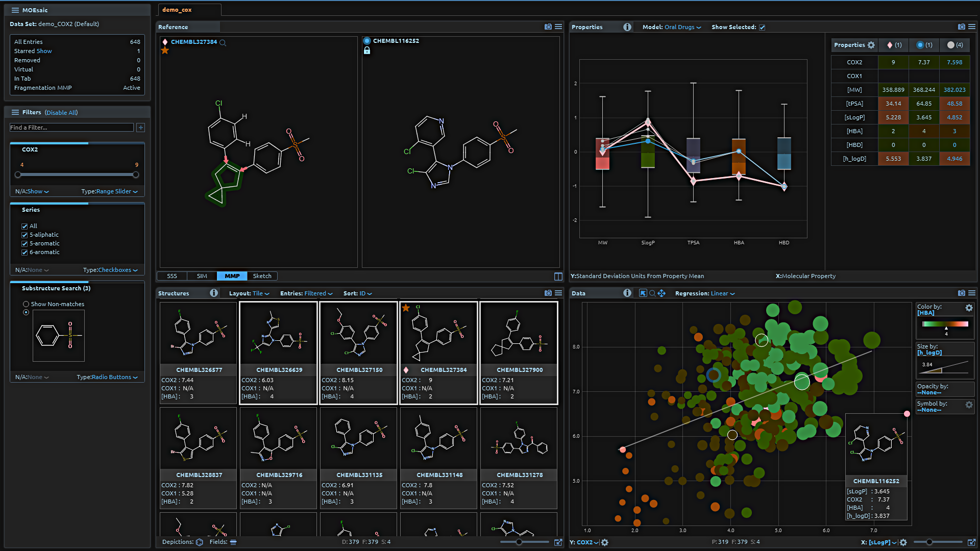
Task: Toggle the Show Selected checkbox
Action: (x=762, y=28)
